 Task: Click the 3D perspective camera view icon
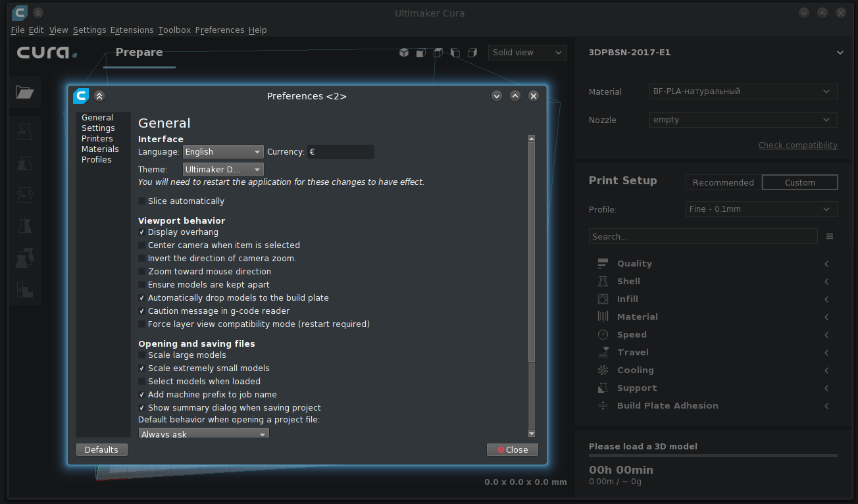[x=404, y=53]
